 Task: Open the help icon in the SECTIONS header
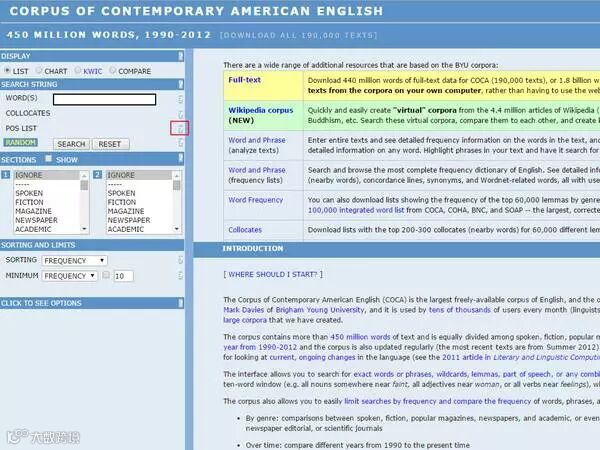pyautogui.click(x=181, y=158)
